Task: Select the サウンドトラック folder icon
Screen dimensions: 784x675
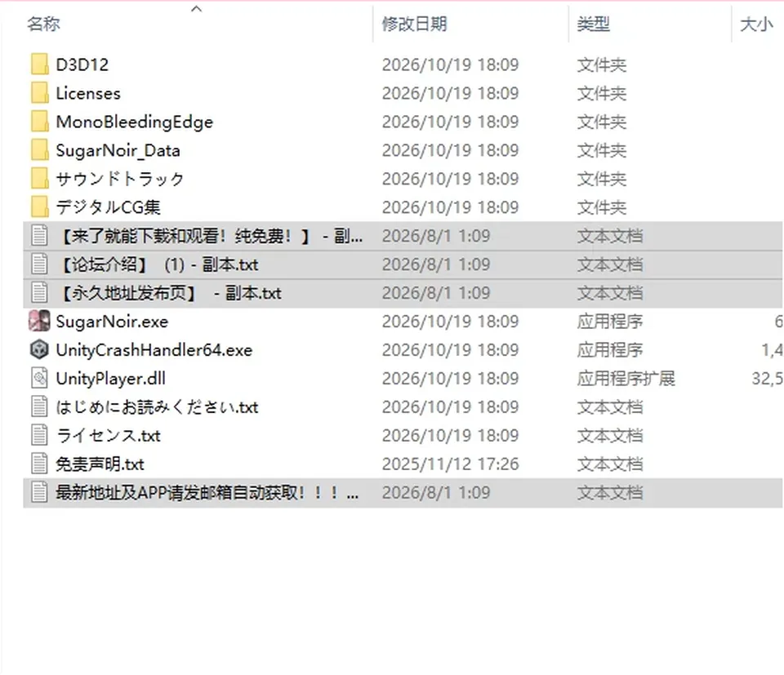Action: click(39, 179)
